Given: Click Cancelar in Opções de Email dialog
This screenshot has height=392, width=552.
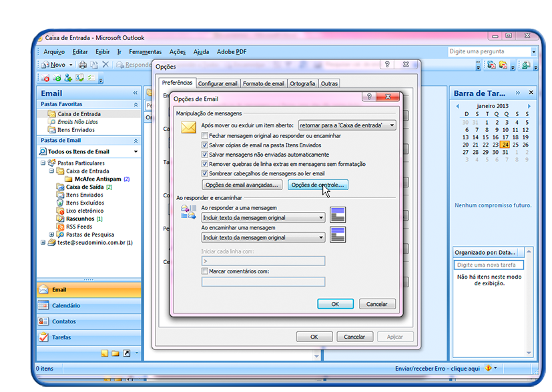Looking at the screenshot, I should click(x=377, y=304).
